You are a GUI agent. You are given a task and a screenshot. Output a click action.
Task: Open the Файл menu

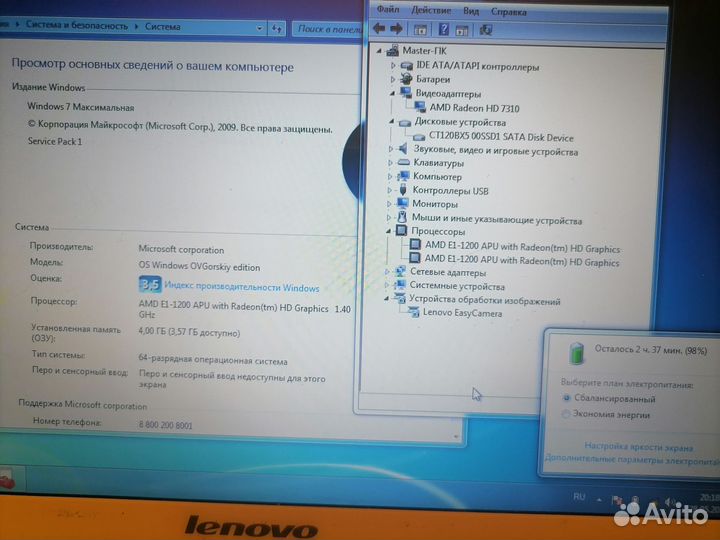(388, 9)
